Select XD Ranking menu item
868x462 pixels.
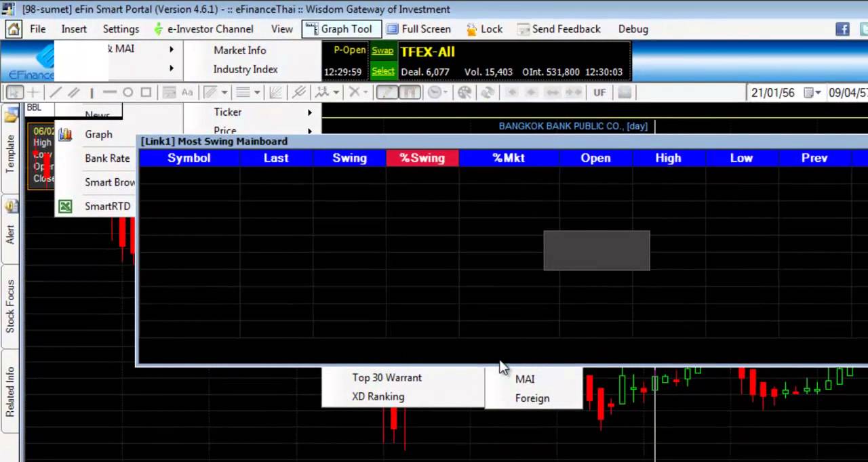pos(378,396)
